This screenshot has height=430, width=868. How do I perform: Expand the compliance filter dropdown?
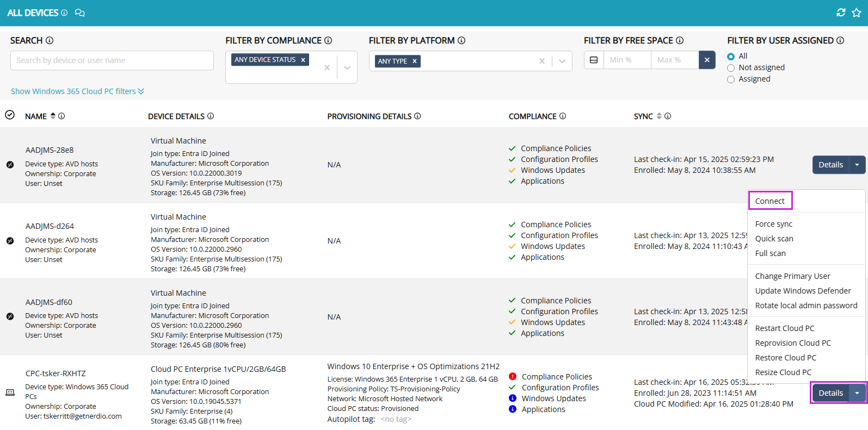[x=347, y=67]
